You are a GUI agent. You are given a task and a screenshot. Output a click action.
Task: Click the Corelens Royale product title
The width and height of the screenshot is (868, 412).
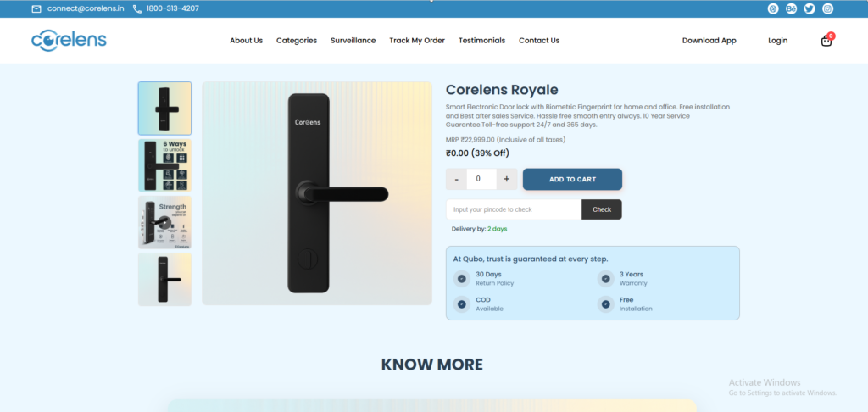(x=502, y=90)
